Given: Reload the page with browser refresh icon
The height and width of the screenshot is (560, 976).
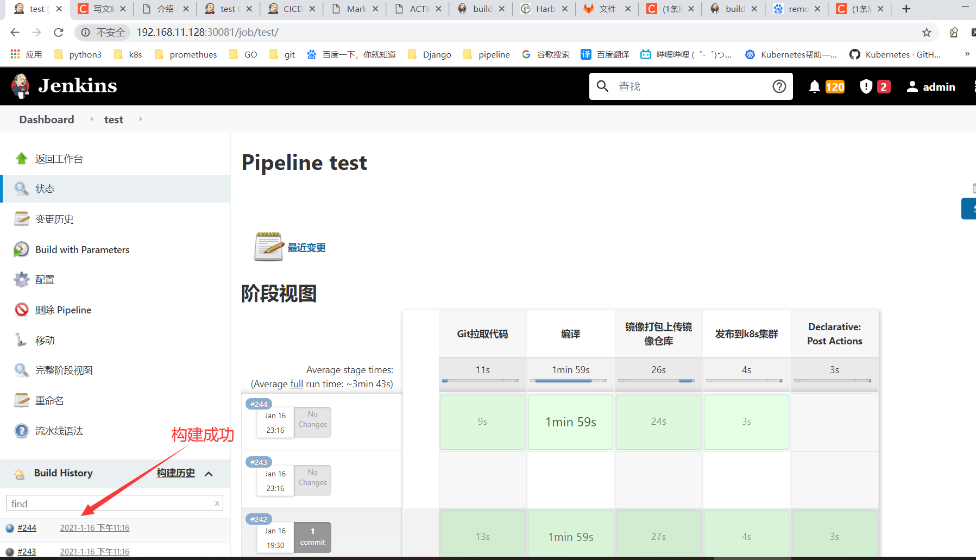Looking at the screenshot, I should 59,33.
